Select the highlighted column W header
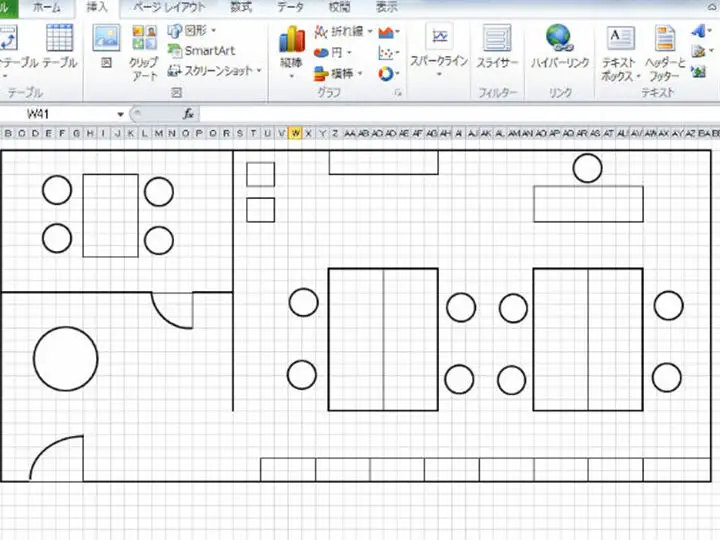 pos(296,133)
